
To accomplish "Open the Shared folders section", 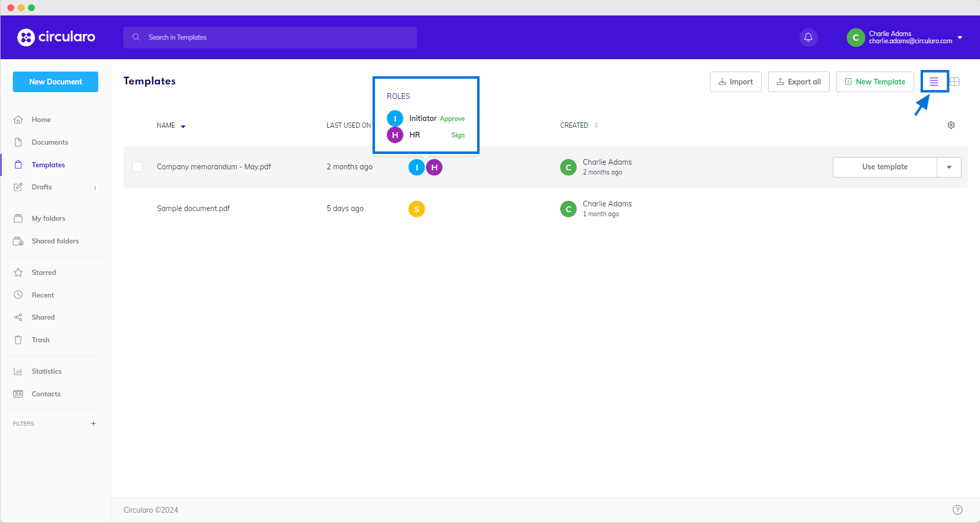I will point(55,240).
